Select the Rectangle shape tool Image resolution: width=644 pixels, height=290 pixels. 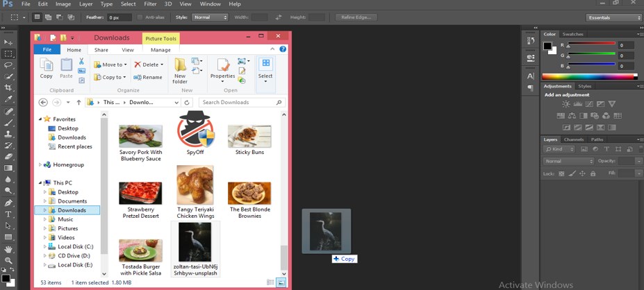coord(8,237)
